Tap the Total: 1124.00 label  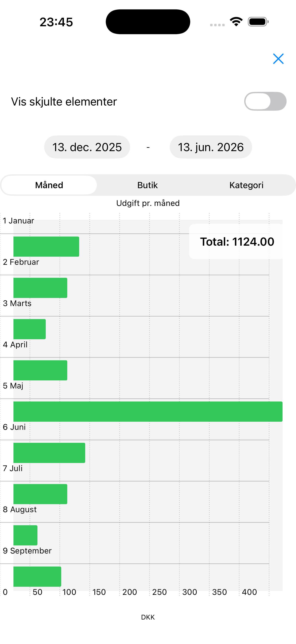237,242
